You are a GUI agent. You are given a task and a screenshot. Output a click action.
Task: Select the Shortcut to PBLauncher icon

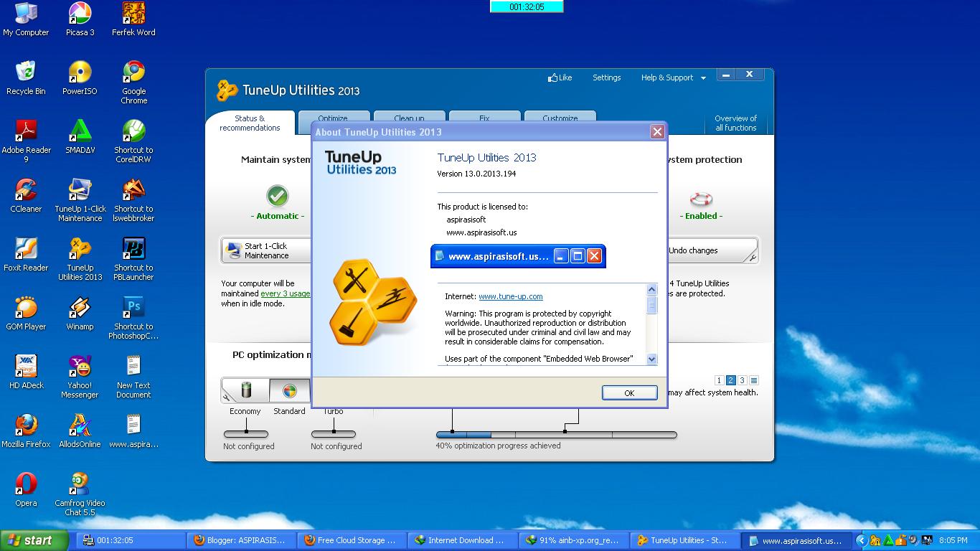(133, 259)
